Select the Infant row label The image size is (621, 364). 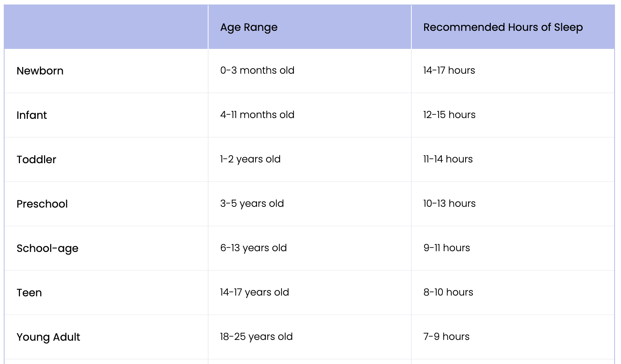pyautogui.click(x=32, y=115)
